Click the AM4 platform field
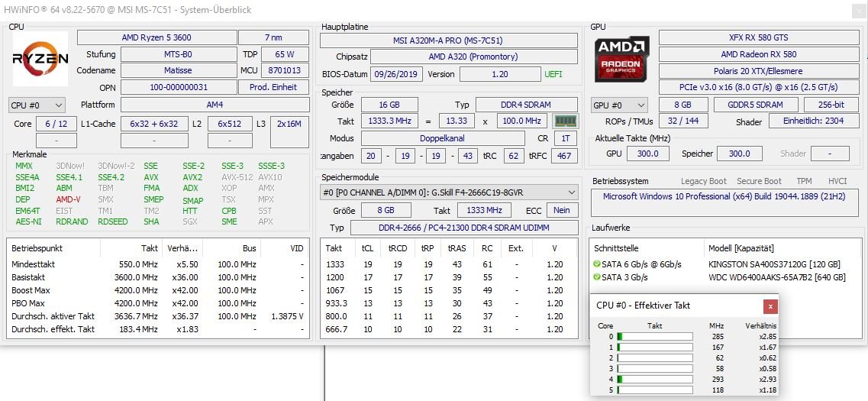This screenshot has width=868, height=401. point(215,105)
